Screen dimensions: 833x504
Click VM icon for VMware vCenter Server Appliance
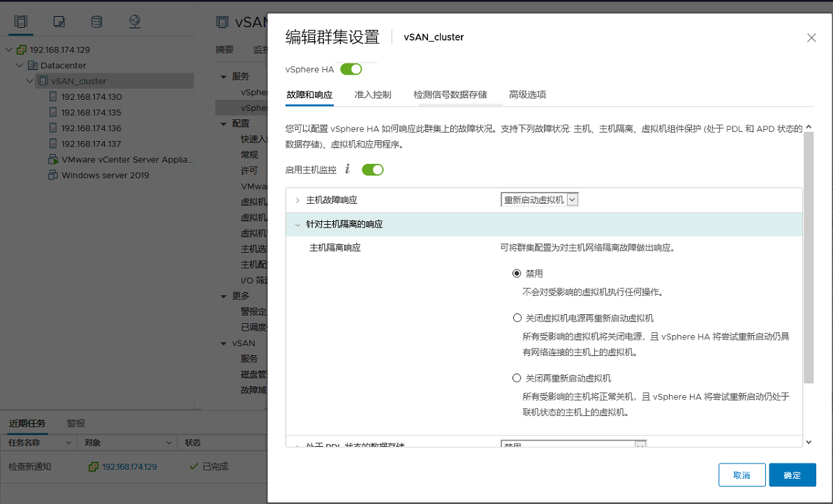click(x=53, y=159)
